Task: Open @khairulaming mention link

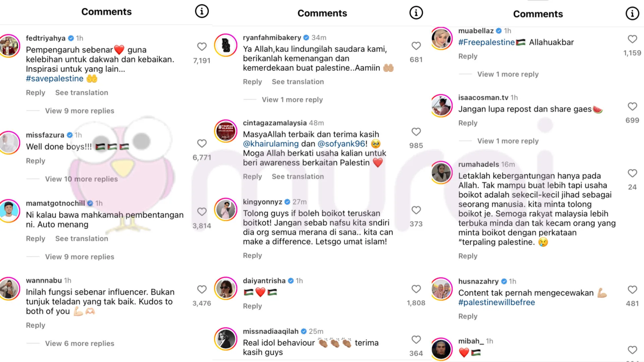Action: point(271,144)
